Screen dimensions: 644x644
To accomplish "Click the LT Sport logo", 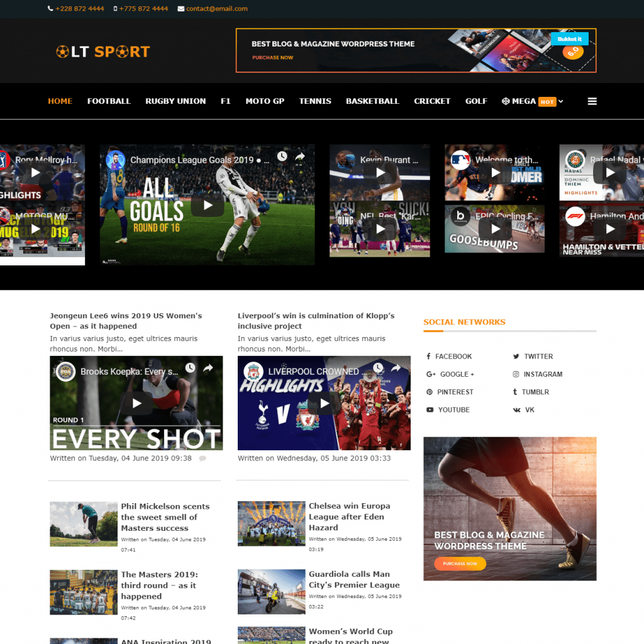I will tap(103, 52).
